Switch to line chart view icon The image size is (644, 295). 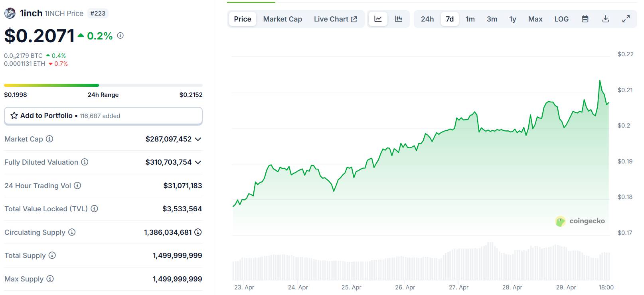(x=378, y=19)
